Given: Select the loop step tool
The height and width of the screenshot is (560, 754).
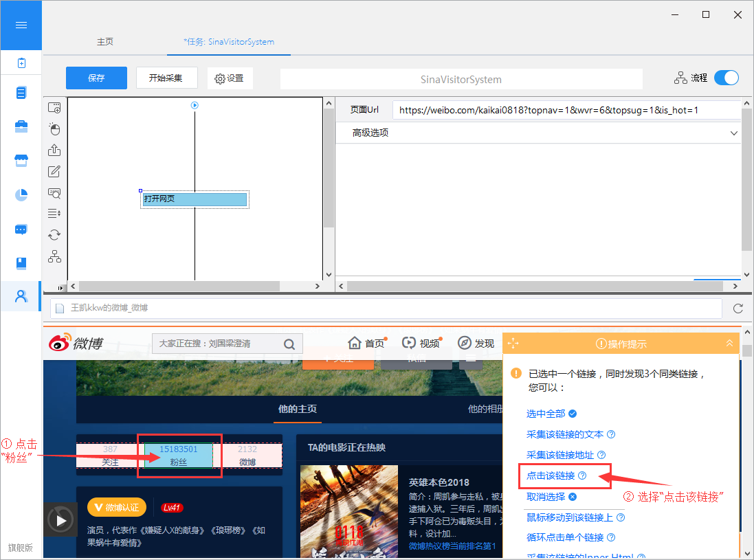Looking at the screenshot, I should [x=54, y=234].
